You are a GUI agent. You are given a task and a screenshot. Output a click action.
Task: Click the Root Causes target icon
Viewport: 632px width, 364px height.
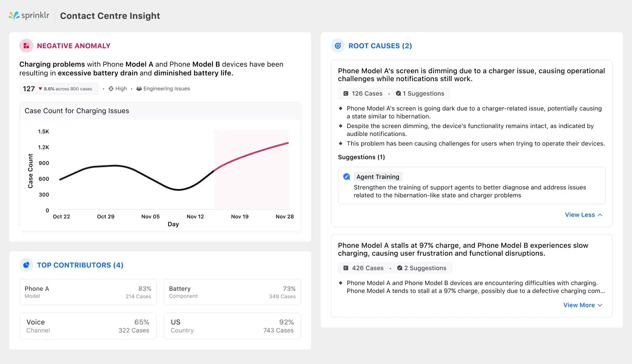point(338,46)
